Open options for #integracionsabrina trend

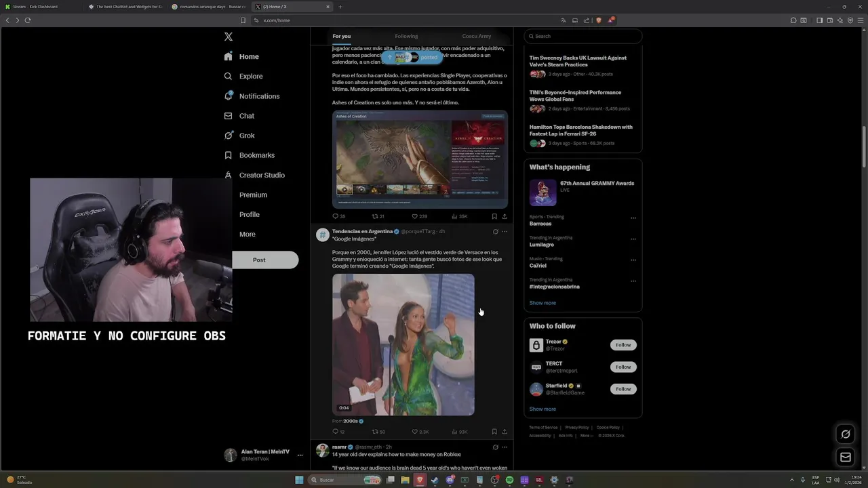(x=633, y=281)
